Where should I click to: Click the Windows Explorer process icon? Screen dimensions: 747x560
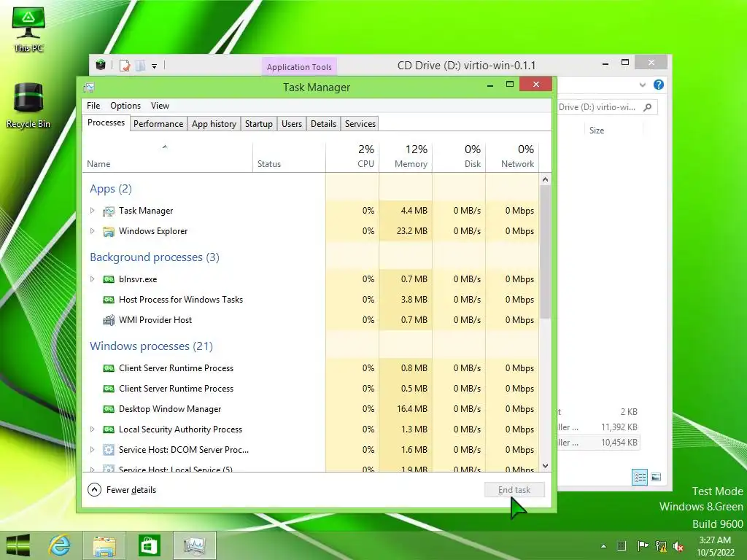[x=109, y=231]
